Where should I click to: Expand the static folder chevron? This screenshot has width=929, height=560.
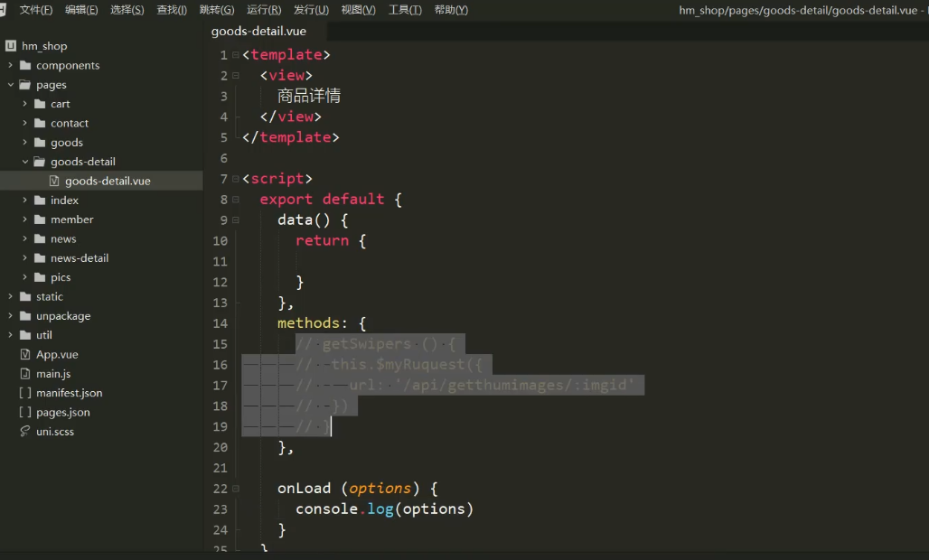(x=10, y=296)
